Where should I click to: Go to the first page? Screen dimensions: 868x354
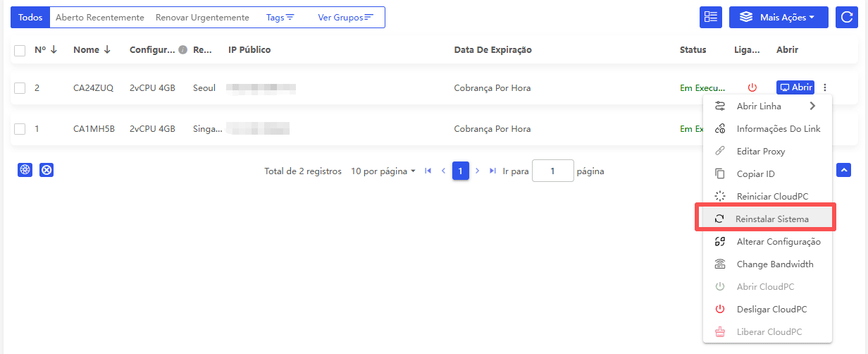[428, 171]
